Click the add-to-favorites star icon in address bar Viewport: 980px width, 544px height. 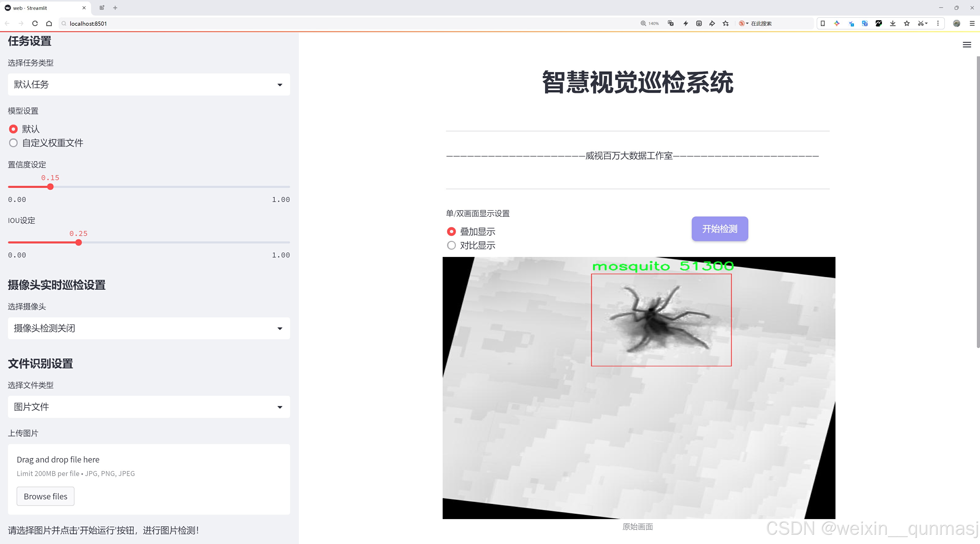(725, 24)
